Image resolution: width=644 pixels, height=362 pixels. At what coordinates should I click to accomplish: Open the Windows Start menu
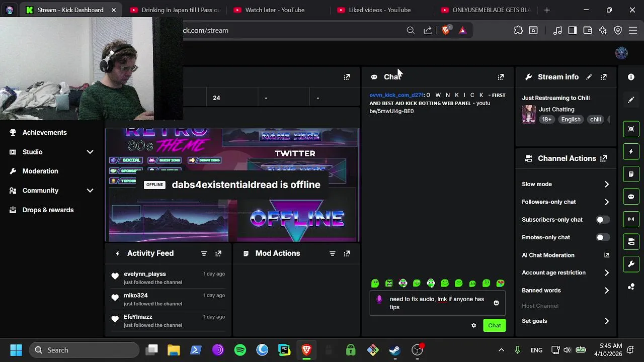(16, 350)
